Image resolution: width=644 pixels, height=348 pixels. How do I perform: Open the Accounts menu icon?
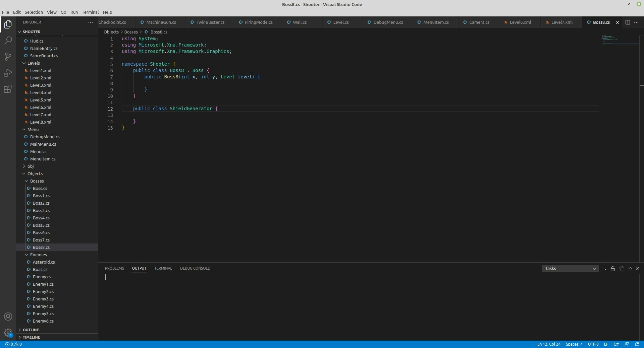coord(8,317)
